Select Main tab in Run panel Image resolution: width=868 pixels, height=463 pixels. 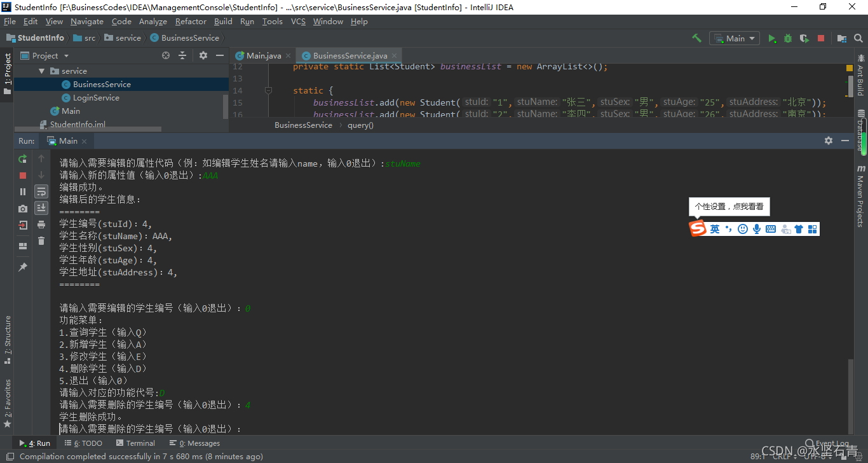67,141
